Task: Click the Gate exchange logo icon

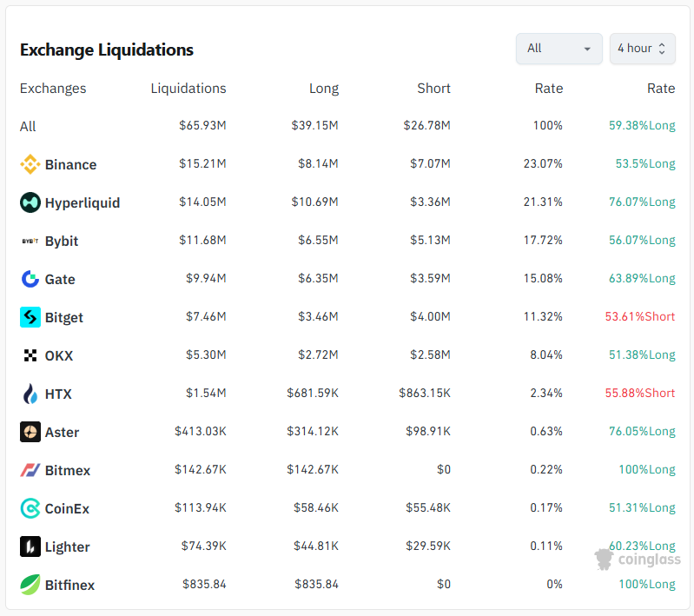Action: (30, 279)
